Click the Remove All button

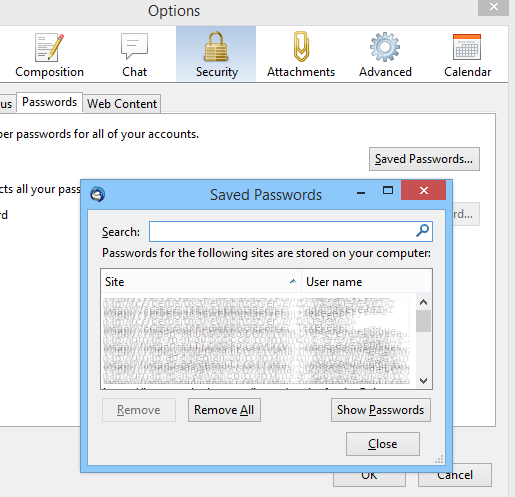[224, 410]
